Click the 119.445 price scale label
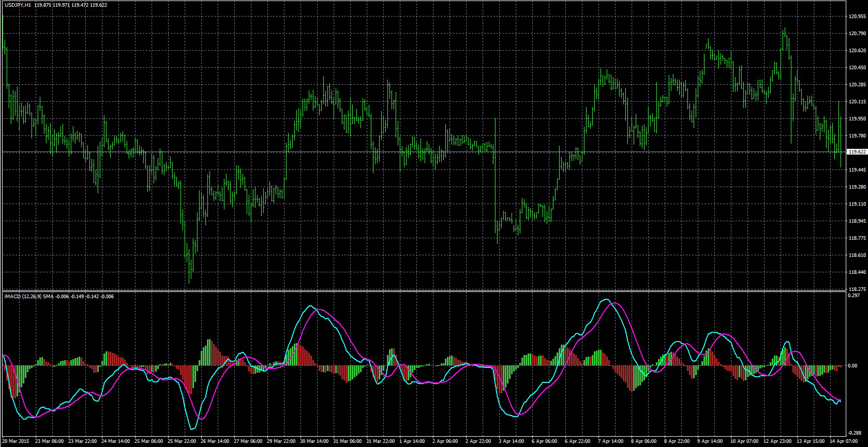The width and height of the screenshot is (868, 447). [857, 170]
